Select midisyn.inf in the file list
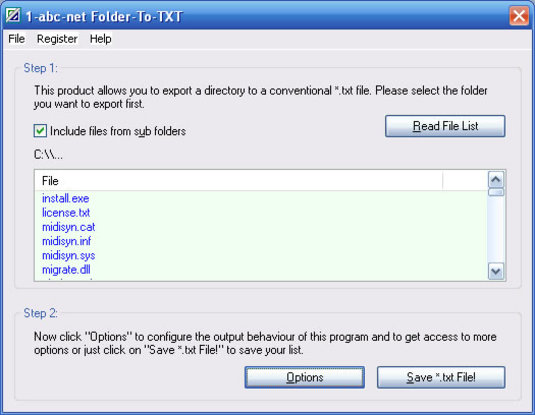The width and height of the screenshot is (535, 415). [67, 241]
